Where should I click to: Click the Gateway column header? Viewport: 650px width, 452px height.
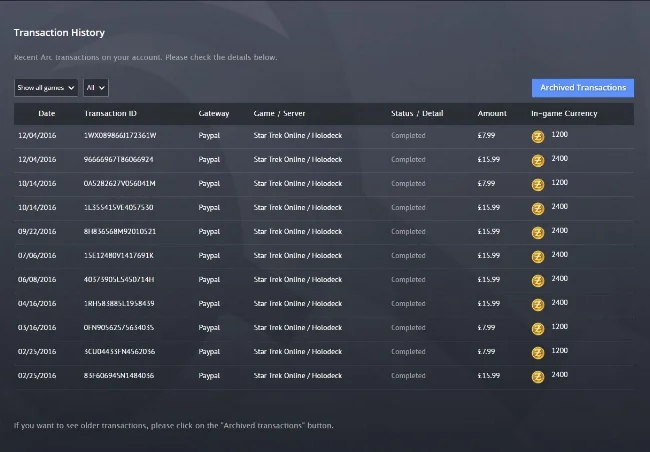214,114
